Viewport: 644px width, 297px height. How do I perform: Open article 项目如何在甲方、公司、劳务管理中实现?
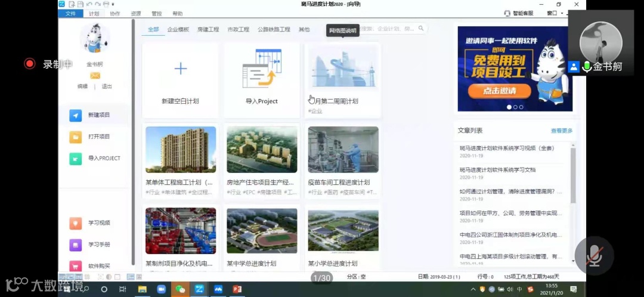(x=511, y=213)
